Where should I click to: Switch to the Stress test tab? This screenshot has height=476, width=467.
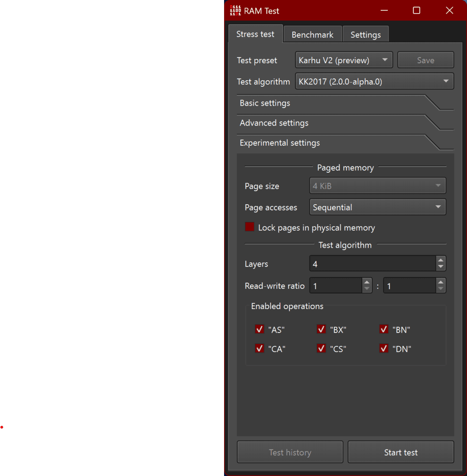pyautogui.click(x=255, y=34)
